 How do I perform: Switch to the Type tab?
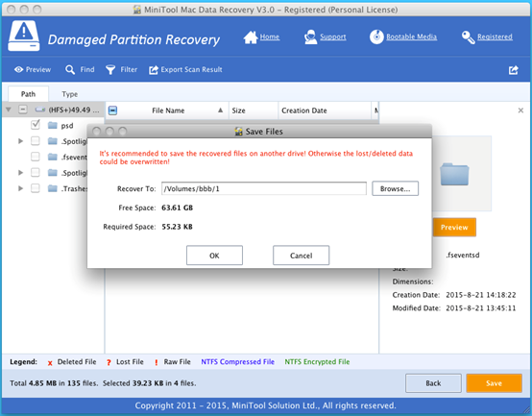pos(69,94)
